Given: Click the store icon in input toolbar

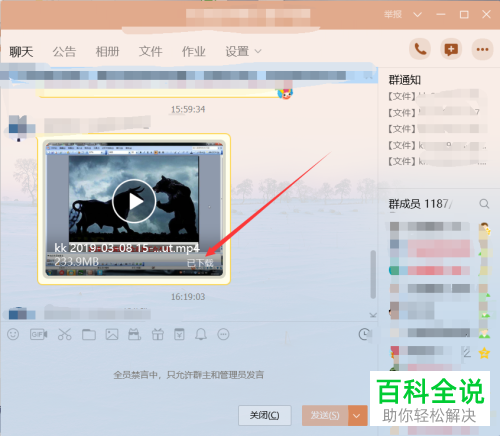Looking at the screenshot, I should (x=135, y=334).
